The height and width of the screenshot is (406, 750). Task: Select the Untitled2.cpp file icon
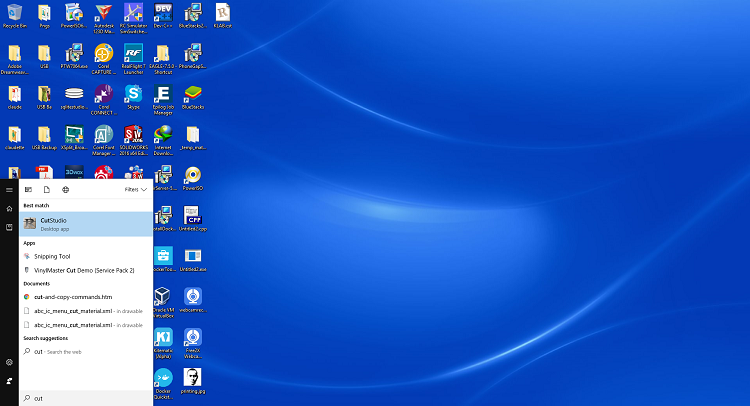(193, 219)
